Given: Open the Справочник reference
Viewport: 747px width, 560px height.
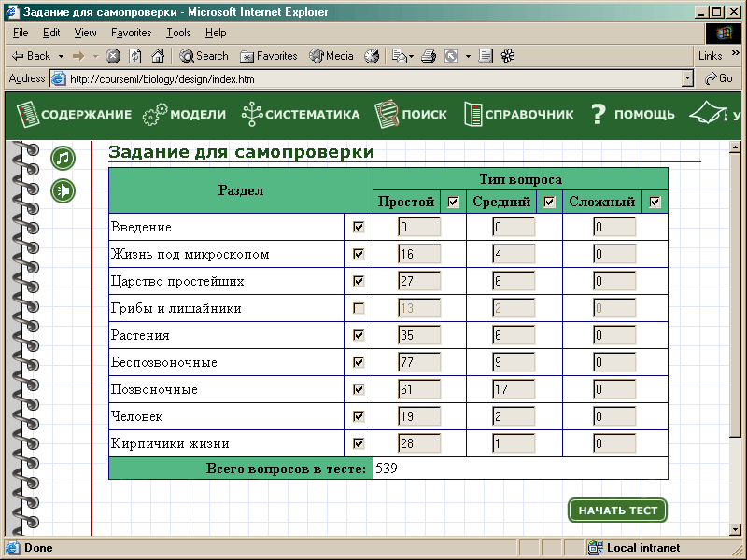Looking at the screenshot, I should (518, 115).
